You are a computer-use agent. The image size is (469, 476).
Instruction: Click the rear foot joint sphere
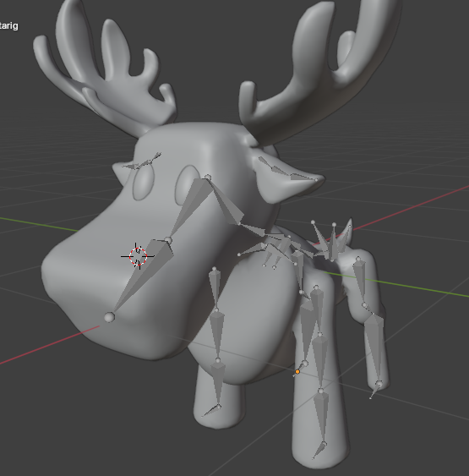[x=379, y=385]
